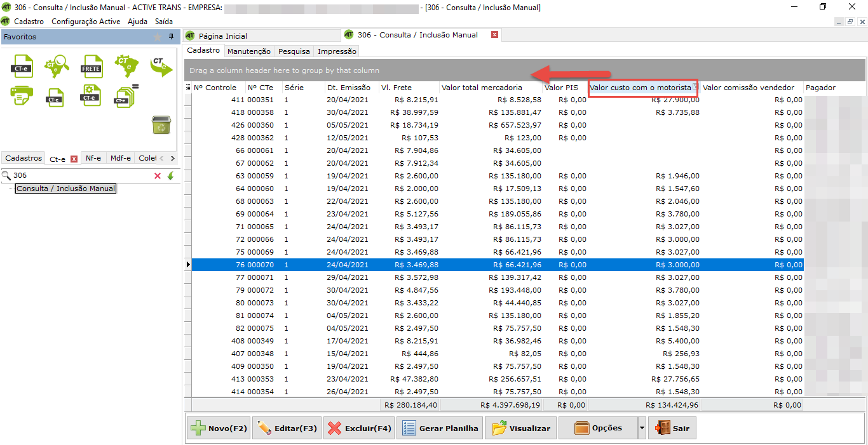The height and width of the screenshot is (445, 868).
Task: Click the star icon in Favoritos header
Action: [158, 37]
